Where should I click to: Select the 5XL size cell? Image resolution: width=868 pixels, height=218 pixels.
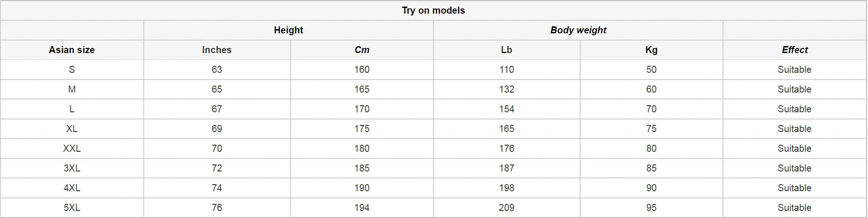point(72,208)
